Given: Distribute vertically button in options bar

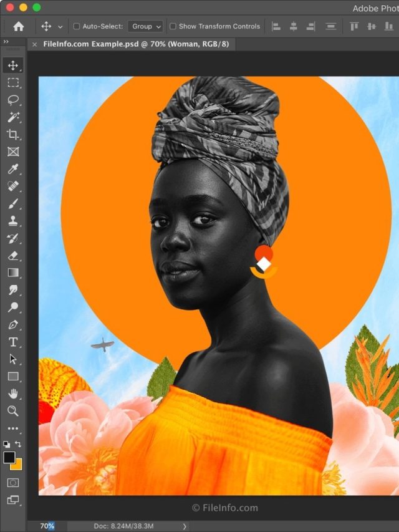Looking at the screenshot, I should [x=331, y=26].
